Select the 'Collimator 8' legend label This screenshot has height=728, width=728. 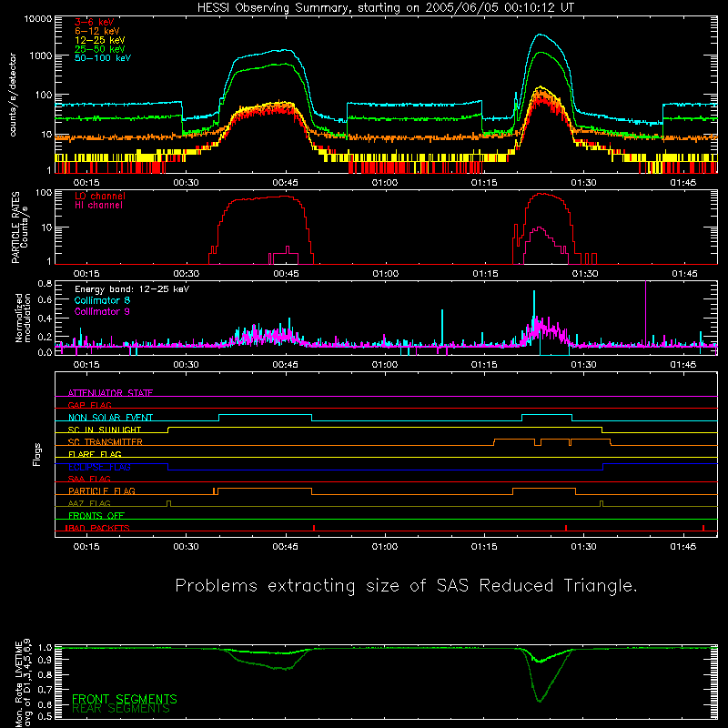[102, 300]
